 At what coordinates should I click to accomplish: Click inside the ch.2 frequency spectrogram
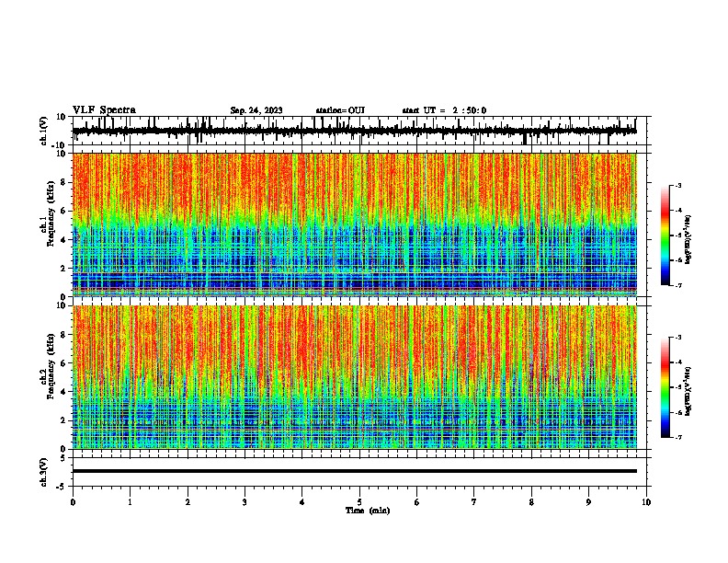354,377
